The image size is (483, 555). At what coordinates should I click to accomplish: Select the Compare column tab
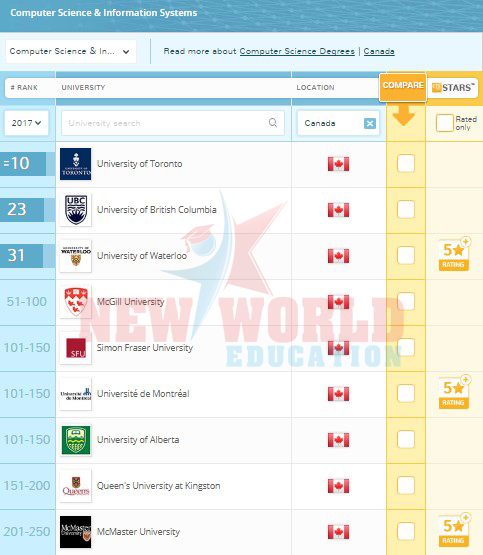pyautogui.click(x=403, y=87)
